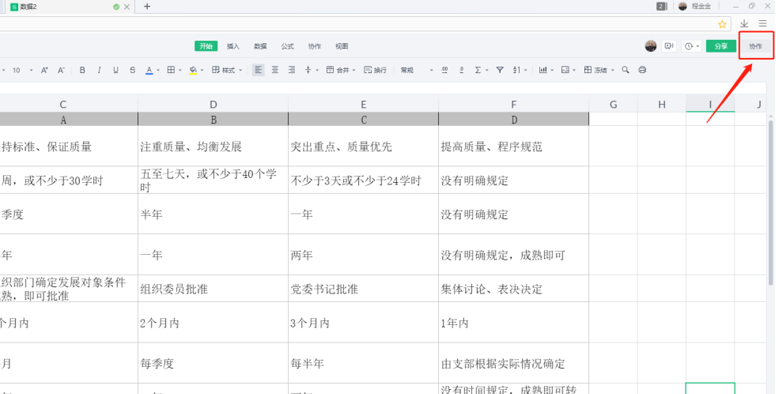The image size is (776, 394).
Task: Click the 冻结 freeze panes button
Action: pos(595,70)
